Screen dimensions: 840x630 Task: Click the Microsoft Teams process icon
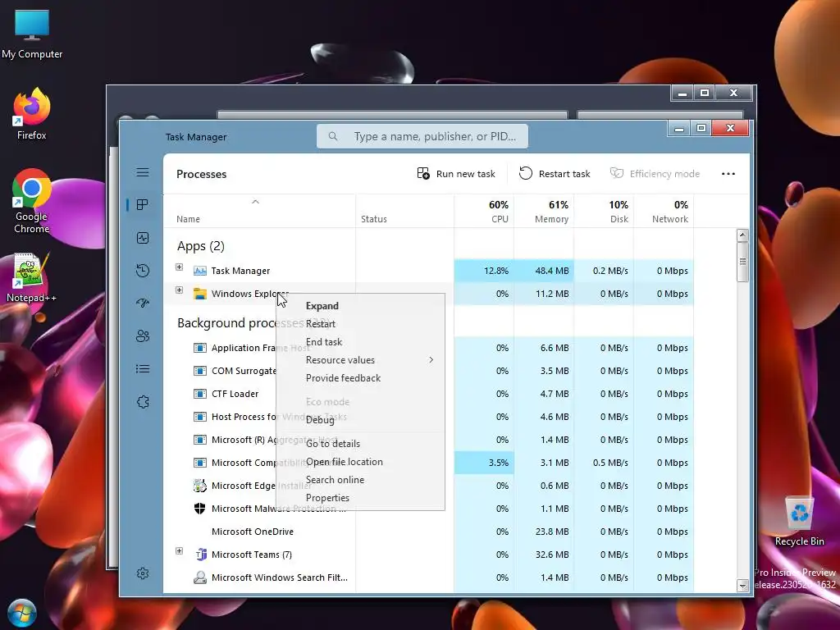(x=201, y=555)
